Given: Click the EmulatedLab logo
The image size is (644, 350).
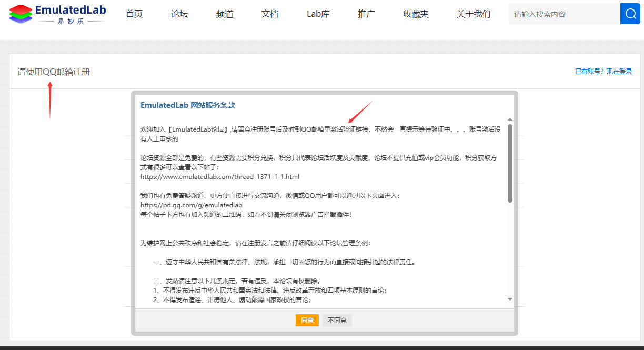Looking at the screenshot, I should point(58,14).
